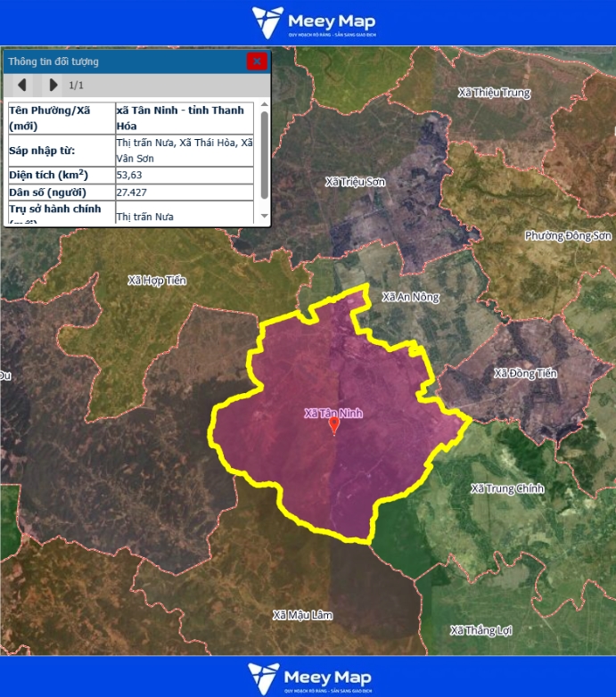
Task: Click the red location pin on Xã Tân Ninh
Action: (x=334, y=425)
